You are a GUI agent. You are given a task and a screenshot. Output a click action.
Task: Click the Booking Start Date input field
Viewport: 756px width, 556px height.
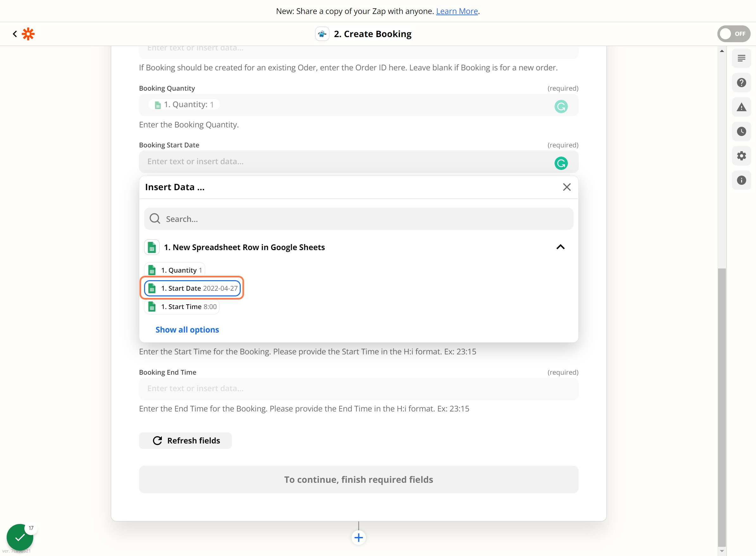click(x=359, y=162)
